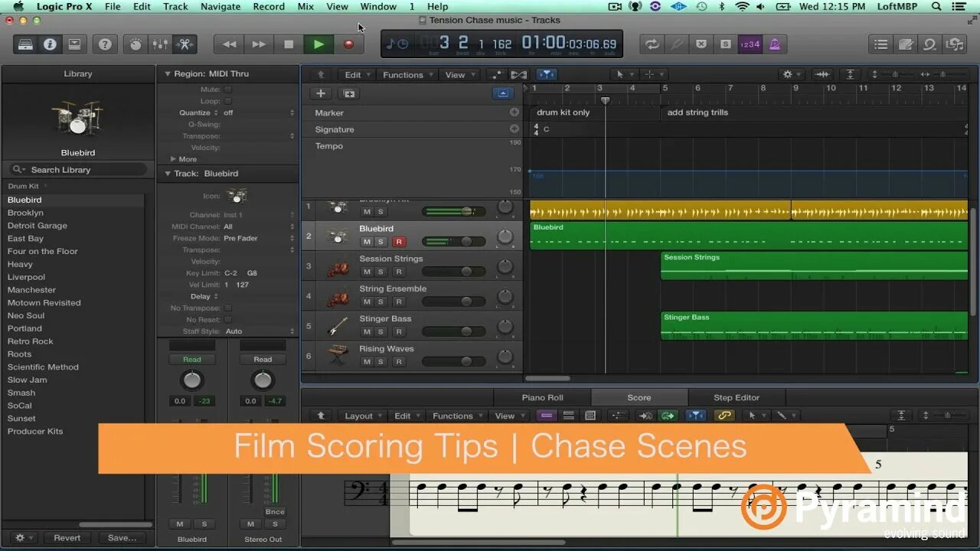Viewport: 980px width, 551px height.
Task: Click the red Record button
Action: (348, 44)
